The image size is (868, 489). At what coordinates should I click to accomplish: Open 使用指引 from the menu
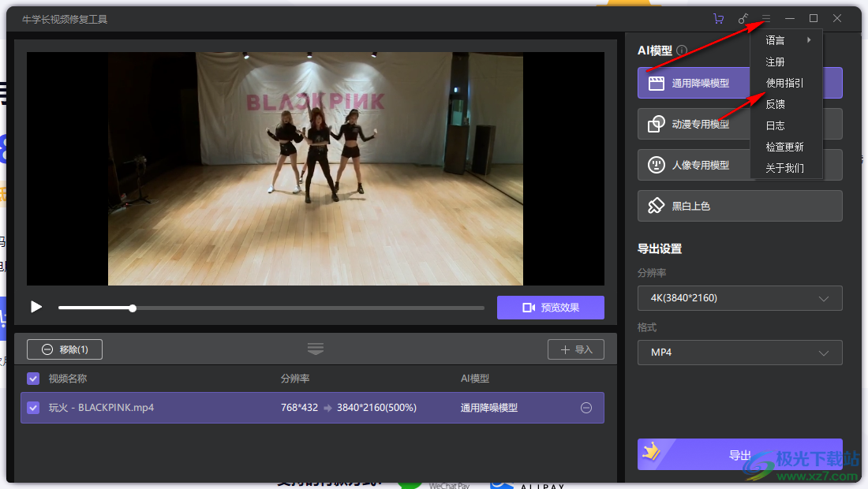(x=784, y=83)
